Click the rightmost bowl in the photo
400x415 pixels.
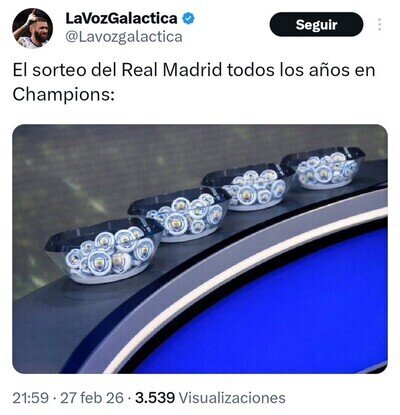(x=323, y=169)
